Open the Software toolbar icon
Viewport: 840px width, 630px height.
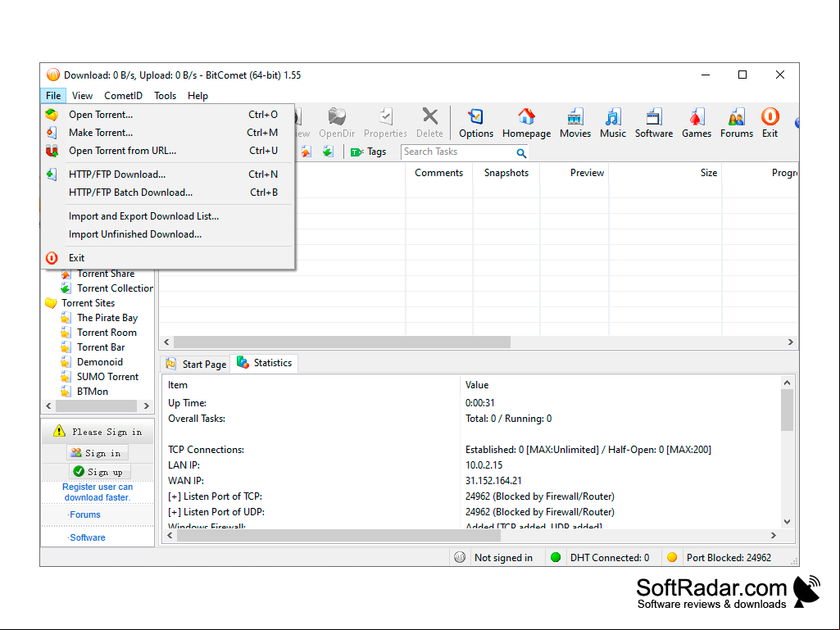coord(654,123)
